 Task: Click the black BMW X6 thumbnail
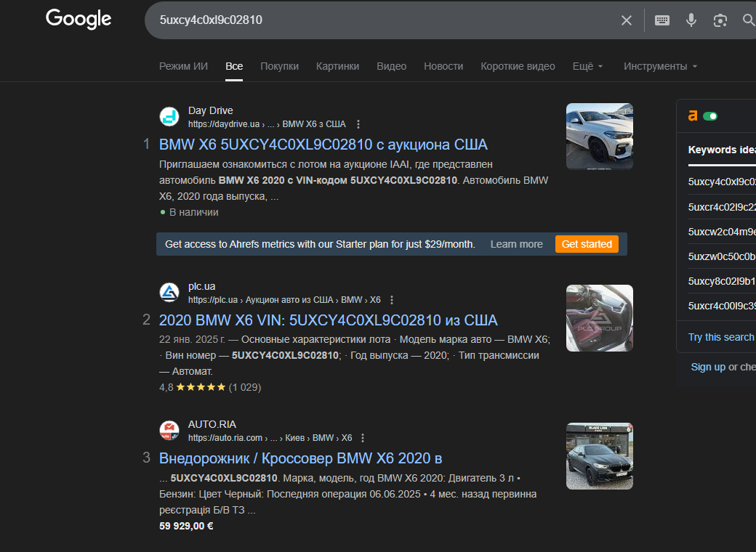click(x=599, y=456)
